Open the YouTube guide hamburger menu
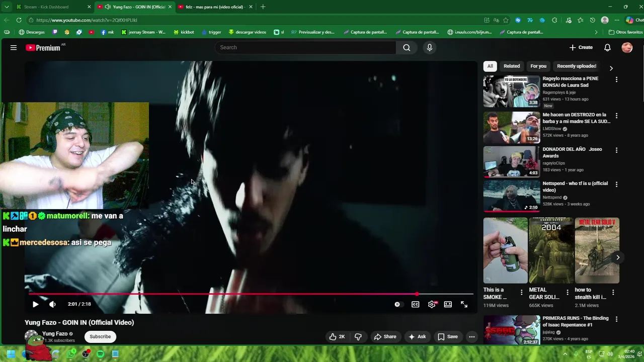 coord(14,47)
